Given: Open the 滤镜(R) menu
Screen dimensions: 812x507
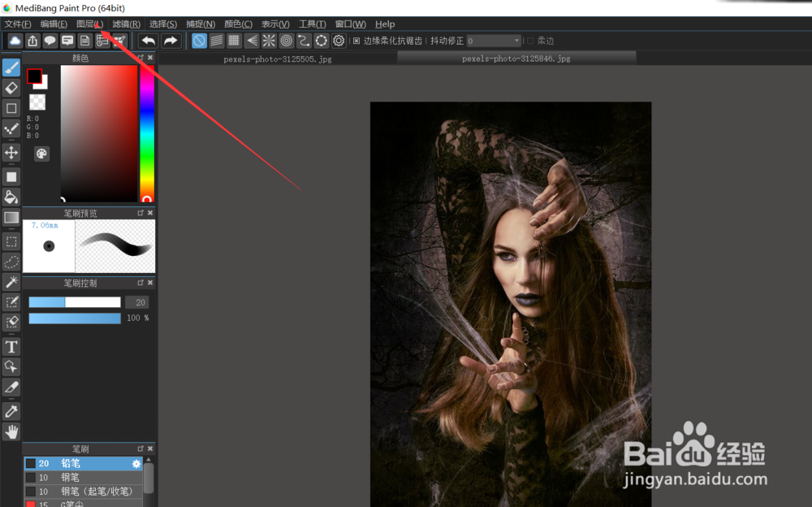Looking at the screenshot, I should coord(127,24).
